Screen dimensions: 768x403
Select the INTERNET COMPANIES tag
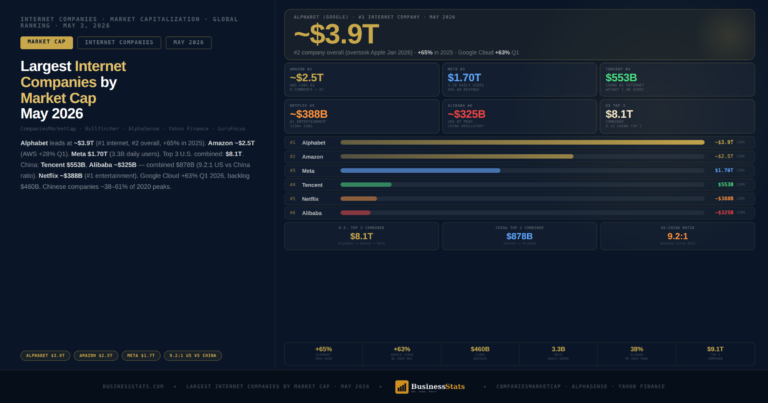(119, 43)
